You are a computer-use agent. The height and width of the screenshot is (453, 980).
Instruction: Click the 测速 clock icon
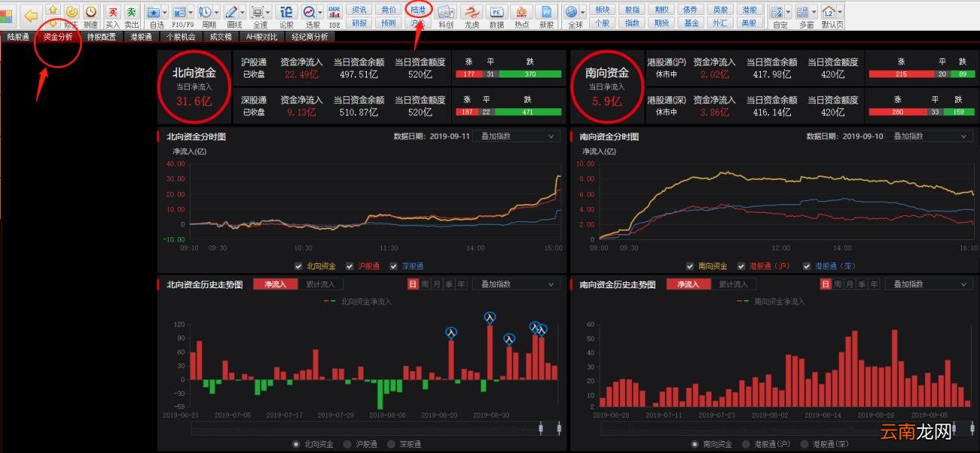(90, 12)
